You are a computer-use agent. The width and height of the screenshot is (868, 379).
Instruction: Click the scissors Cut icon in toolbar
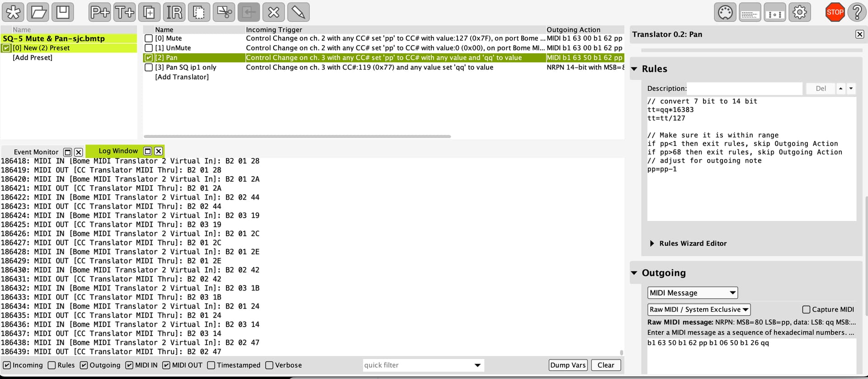(x=224, y=12)
